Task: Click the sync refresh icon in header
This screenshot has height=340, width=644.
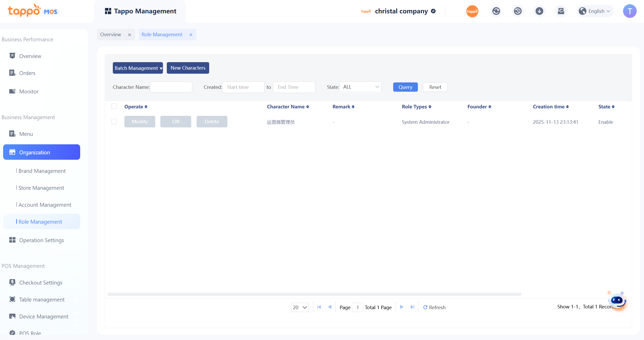Action: [496, 11]
